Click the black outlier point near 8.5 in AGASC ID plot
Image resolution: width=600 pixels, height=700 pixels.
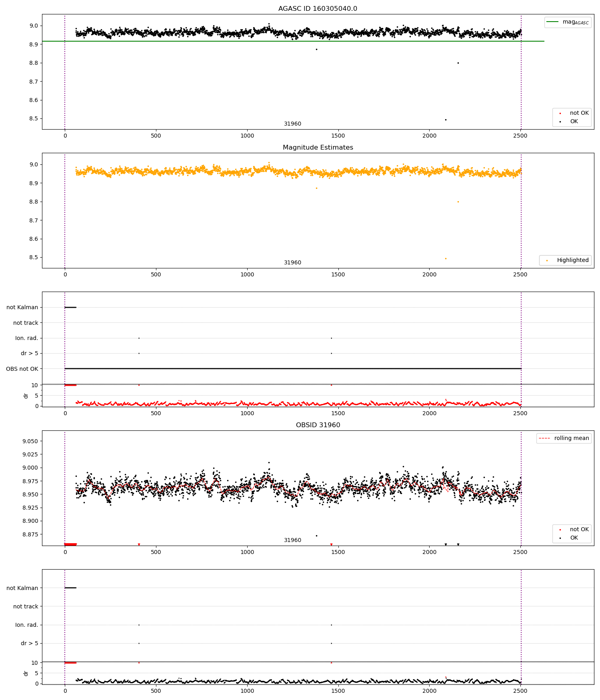(446, 120)
